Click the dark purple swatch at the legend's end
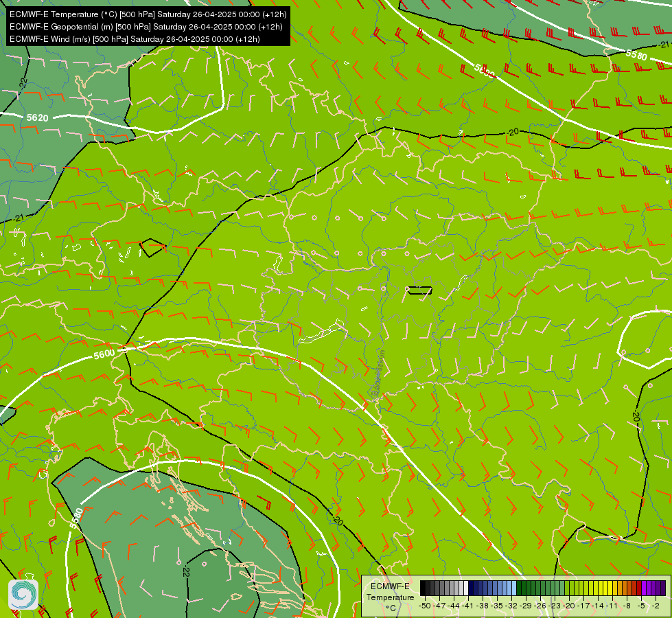Viewport: 672px width, 618px height. [x=664, y=588]
